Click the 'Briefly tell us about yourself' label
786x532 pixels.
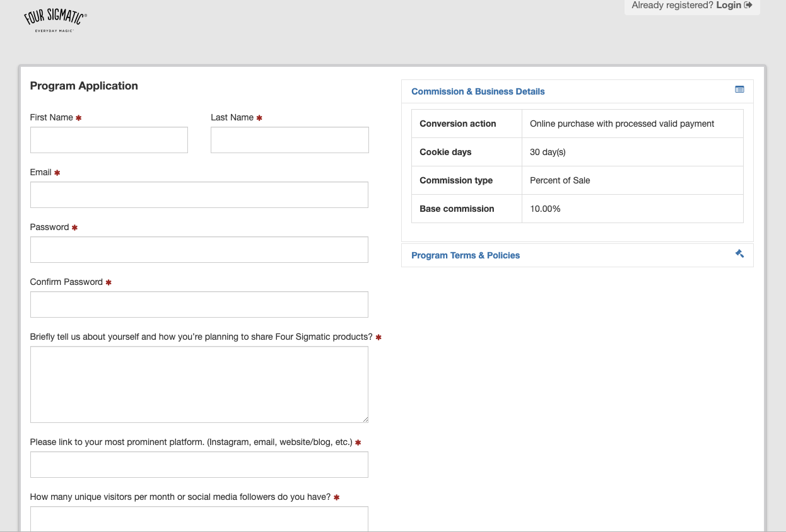click(201, 337)
